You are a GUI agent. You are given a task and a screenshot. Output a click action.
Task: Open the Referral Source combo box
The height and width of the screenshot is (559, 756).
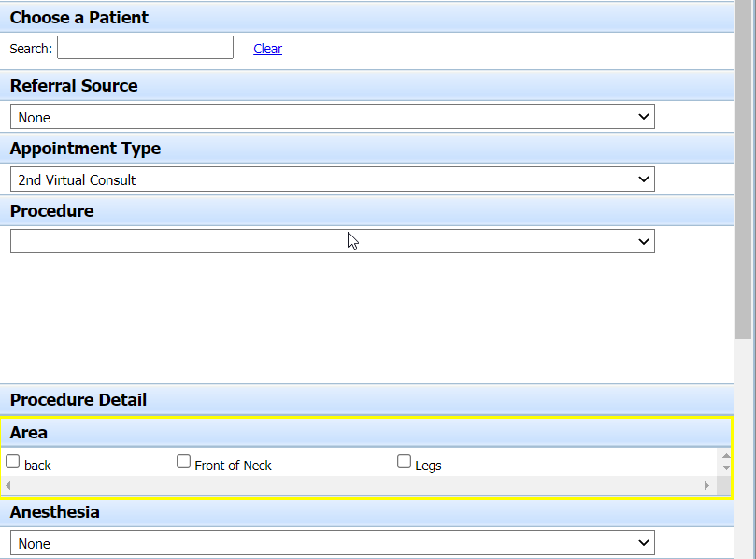tap(332, 117)
